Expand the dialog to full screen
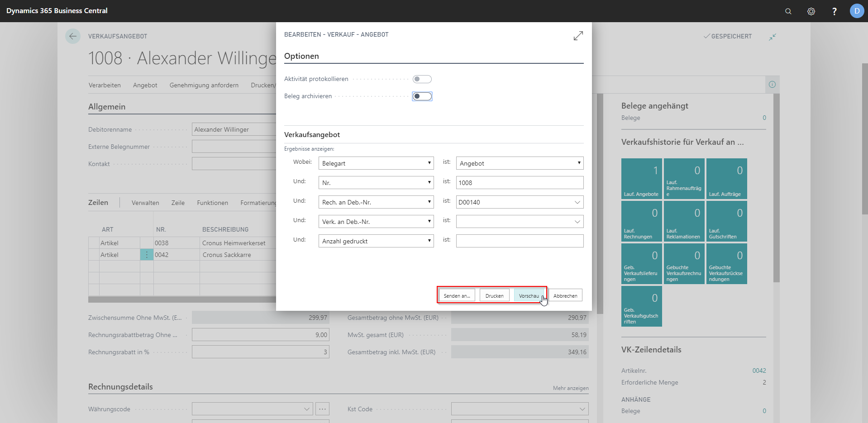Image resolution: width=868 pixels, height=423 pixels. 578,36
